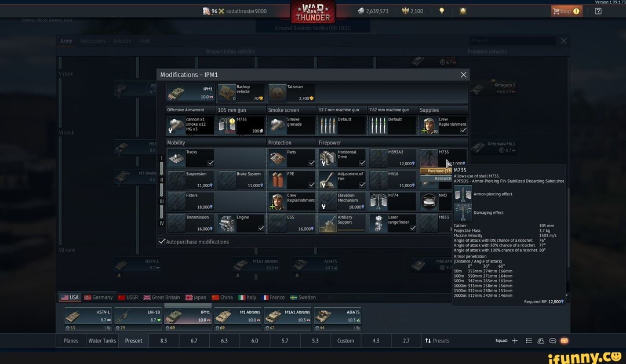The image size is (626, 364).
Task: Switch to the Germany nation tab
Action: 99,297
